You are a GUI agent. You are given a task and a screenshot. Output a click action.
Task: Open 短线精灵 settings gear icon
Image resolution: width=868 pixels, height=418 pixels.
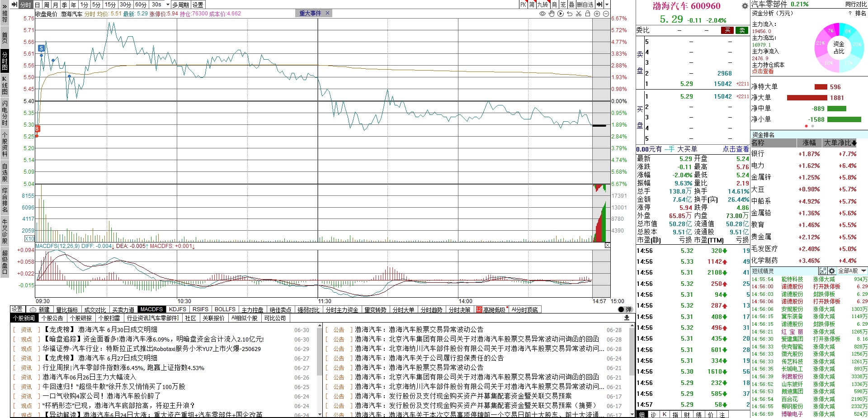pos(832,271)
